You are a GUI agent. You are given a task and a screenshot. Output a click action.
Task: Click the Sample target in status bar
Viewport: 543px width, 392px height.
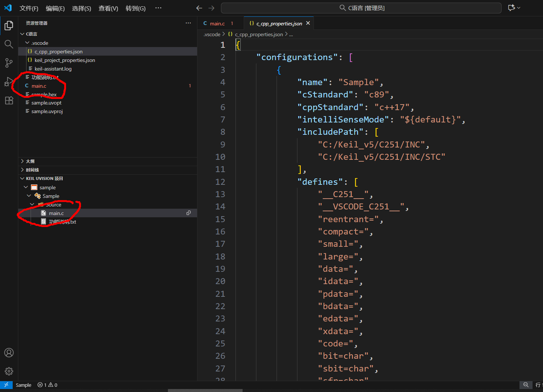point(24,385)
